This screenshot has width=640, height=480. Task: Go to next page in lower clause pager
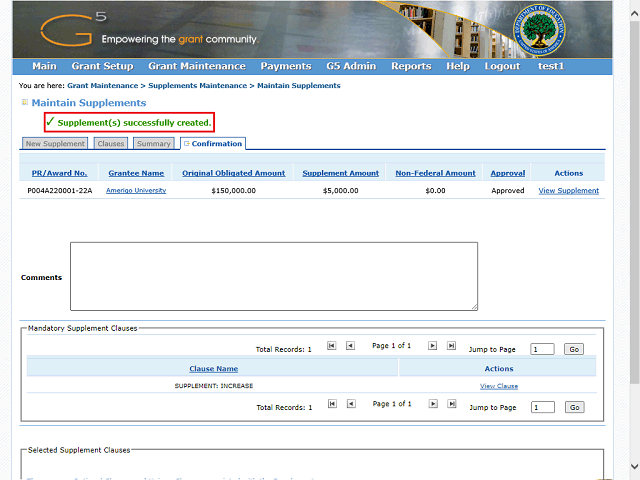[433, 404]
